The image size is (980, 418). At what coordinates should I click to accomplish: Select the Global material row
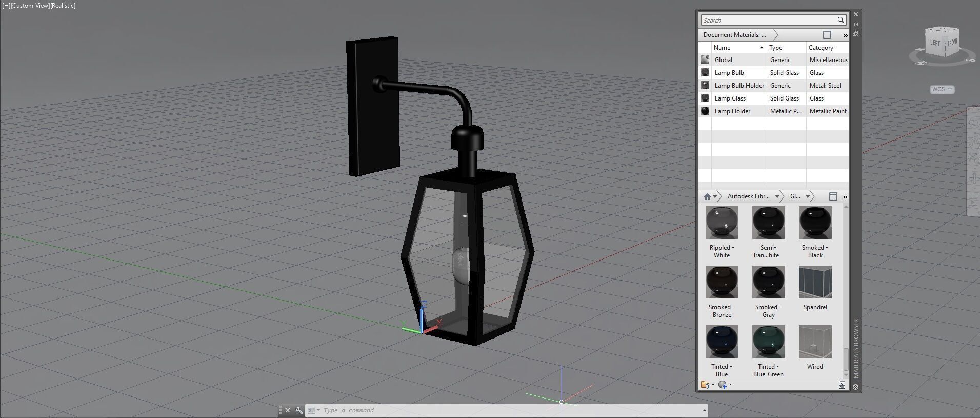(773, 60)
